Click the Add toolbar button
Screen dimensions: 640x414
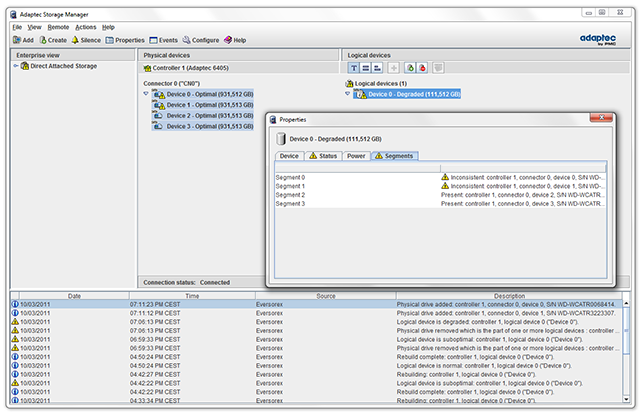coord(23,40)
